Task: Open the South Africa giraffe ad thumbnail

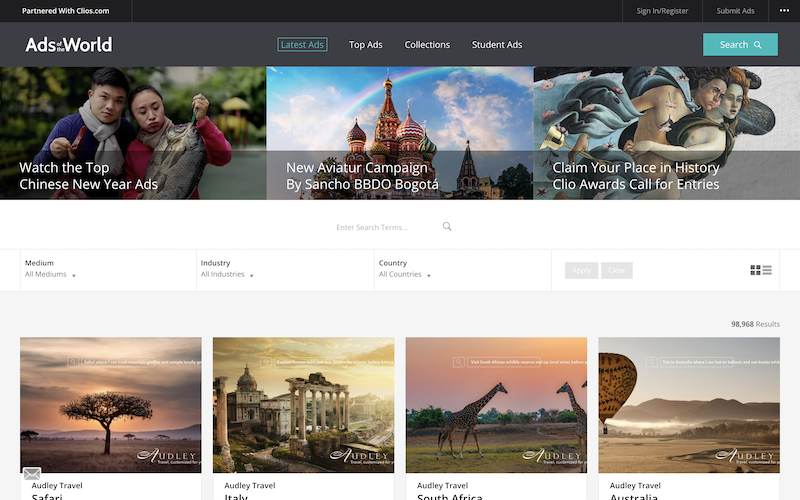Action: point(496,405)
